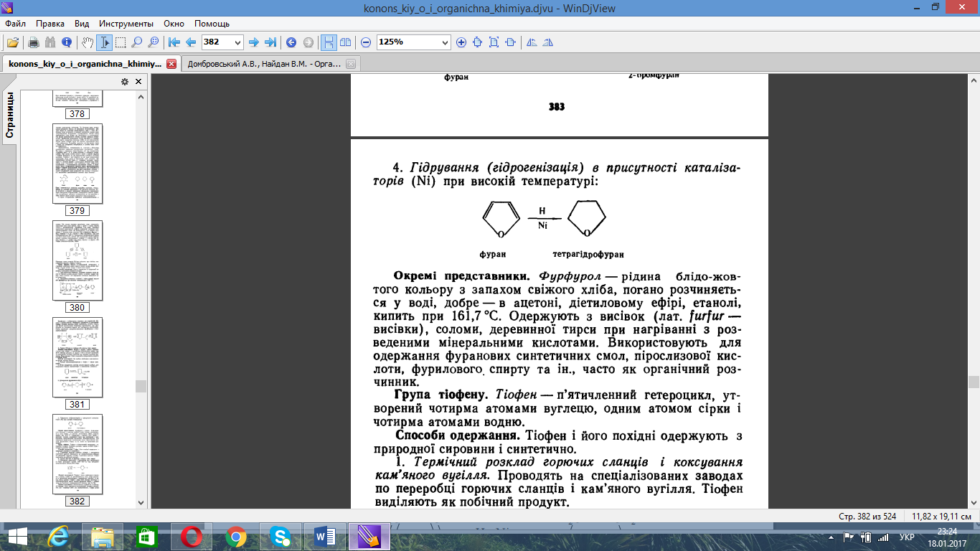Image resolution: width=980 pixels, height=551 pixels.
Task: Rotate page counterclockwise
Action: click(x=532, y=42)
